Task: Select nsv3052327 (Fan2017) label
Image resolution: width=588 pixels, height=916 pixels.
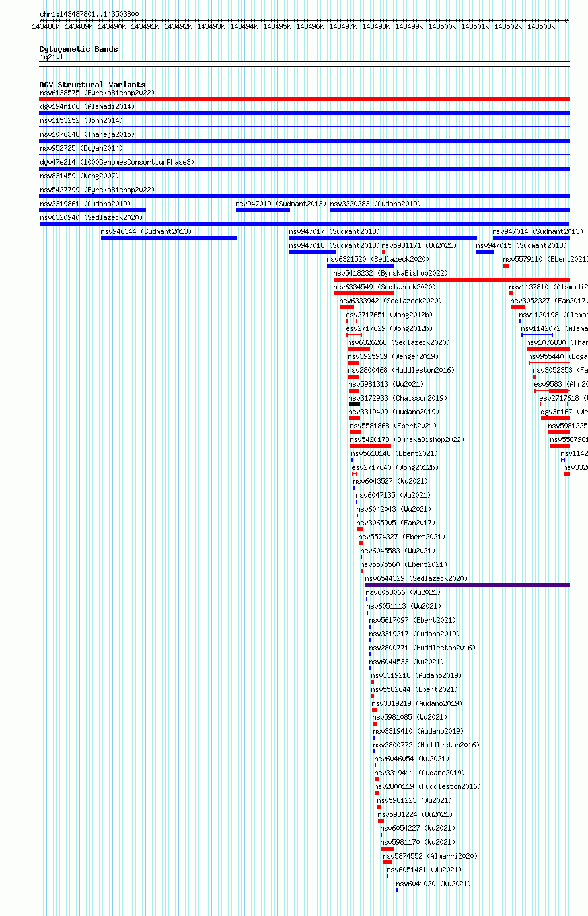Action: [x=549, y=301]
